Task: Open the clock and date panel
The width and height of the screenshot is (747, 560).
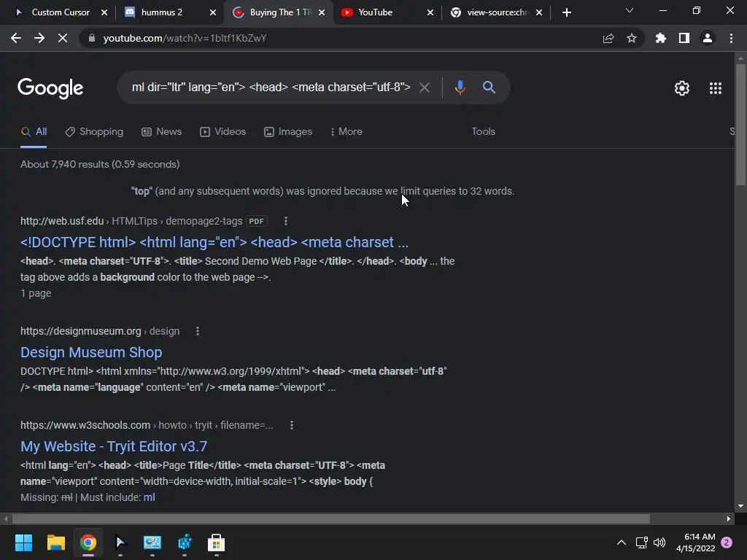Action: 696,542
